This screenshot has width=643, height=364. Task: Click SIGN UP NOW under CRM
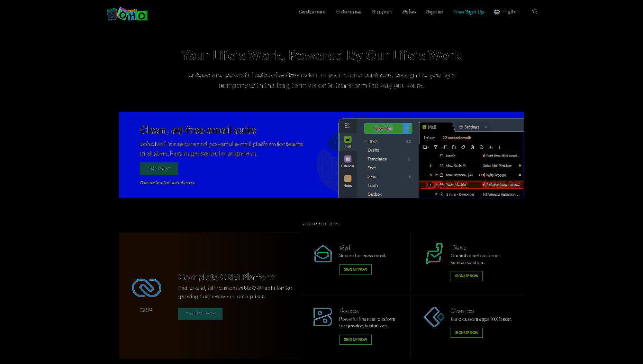pyautogui.click(x=200, y=314)
